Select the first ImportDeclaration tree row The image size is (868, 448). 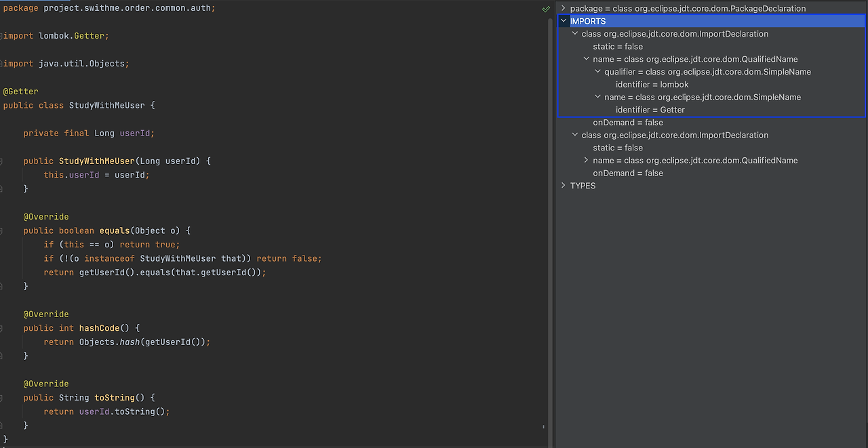pyautogui.click(x=675, y=34)
